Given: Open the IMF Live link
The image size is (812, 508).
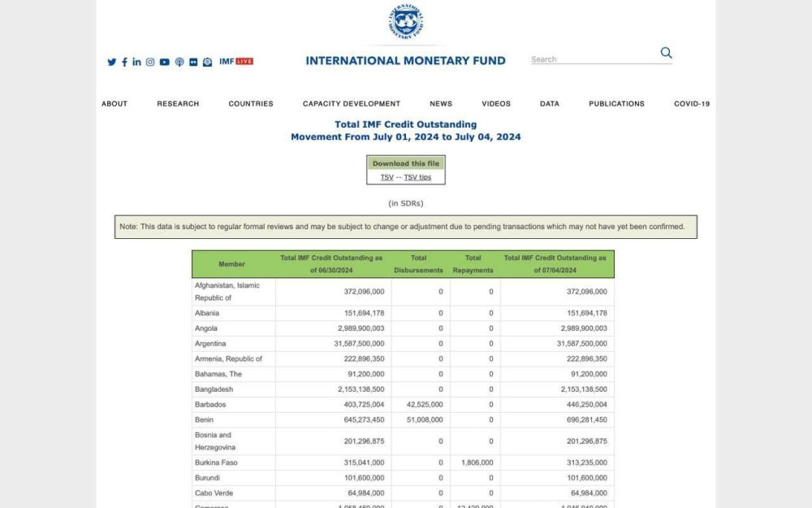Looking at the screenshot, I should tap(236, 61).
